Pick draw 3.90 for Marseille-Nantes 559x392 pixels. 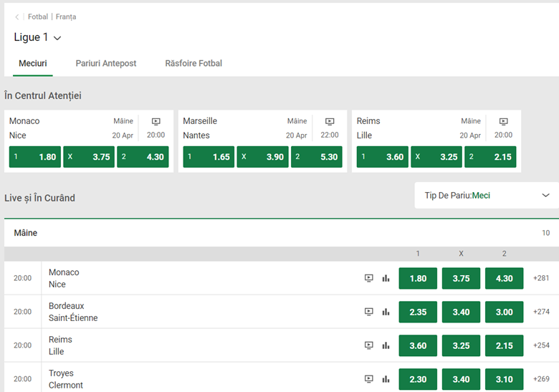click(263, 157)
